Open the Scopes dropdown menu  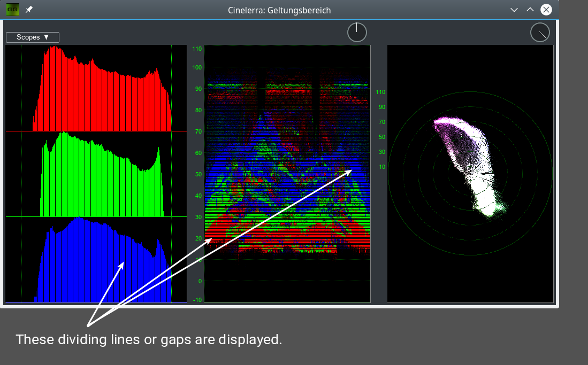coord(33,37)
